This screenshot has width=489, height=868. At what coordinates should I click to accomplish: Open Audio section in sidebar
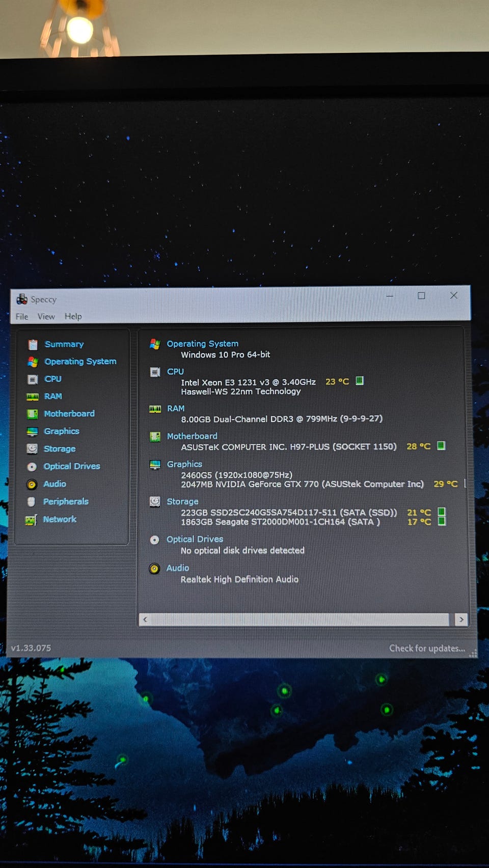[55, 484]
